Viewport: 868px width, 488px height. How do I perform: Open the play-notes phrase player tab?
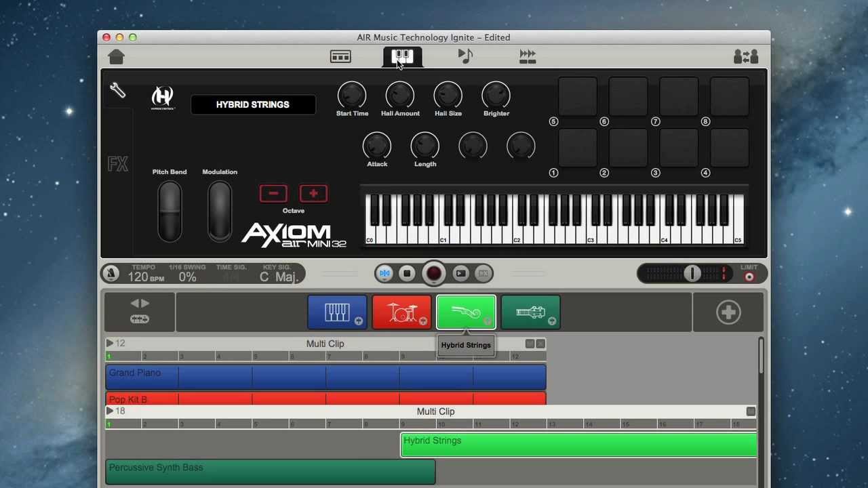click(x=465, y=56)
